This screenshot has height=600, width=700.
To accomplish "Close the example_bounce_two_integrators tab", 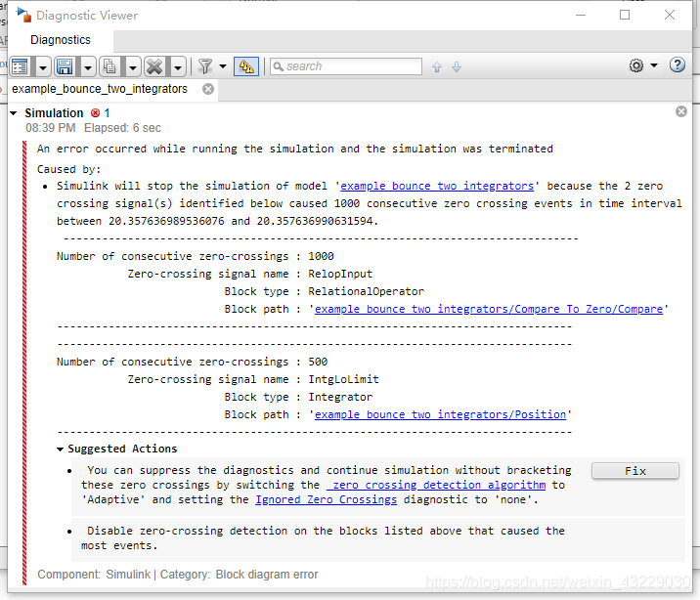I will pyautogui.click(x=208, y=89).
